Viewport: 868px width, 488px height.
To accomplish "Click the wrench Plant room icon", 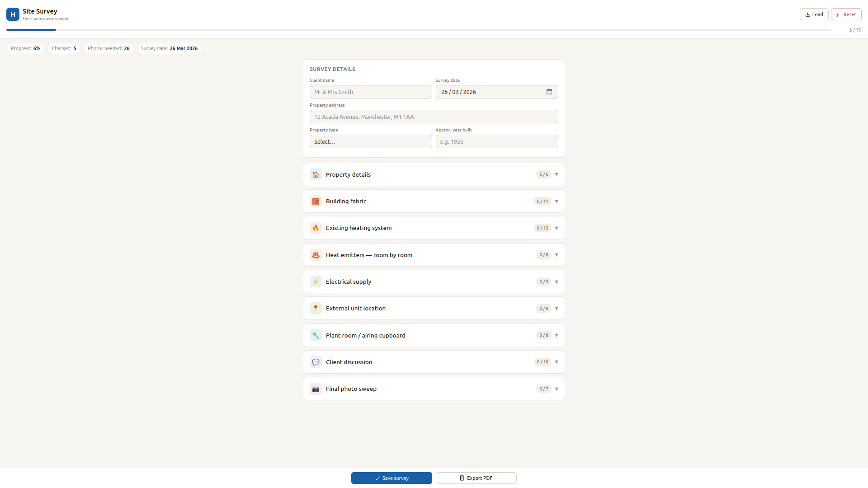I will (316, 335).
